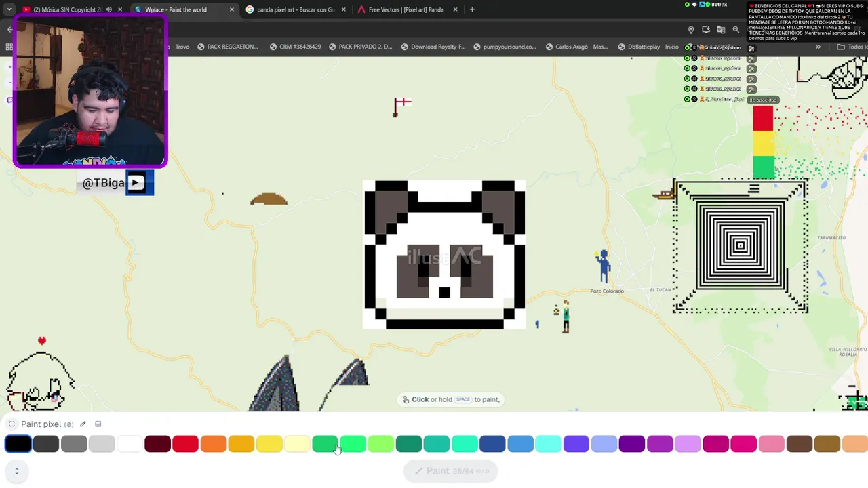Image resolution: width=868 pixels, height=488 pixels.
Task: Open the pumpyoursound.co... bookmark
Action: [x=505, y=47]
